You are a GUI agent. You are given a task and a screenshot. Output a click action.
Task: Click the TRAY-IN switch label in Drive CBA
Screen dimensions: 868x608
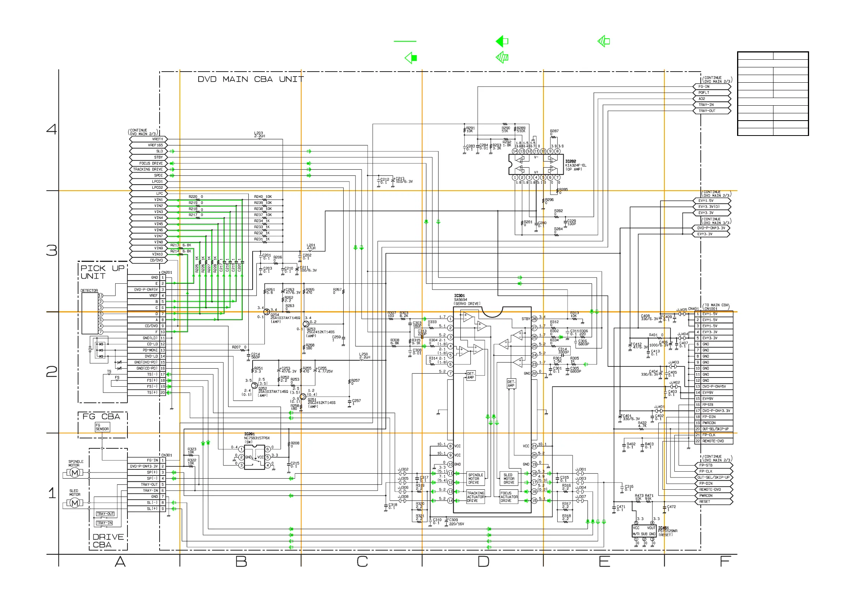[104, 523]
